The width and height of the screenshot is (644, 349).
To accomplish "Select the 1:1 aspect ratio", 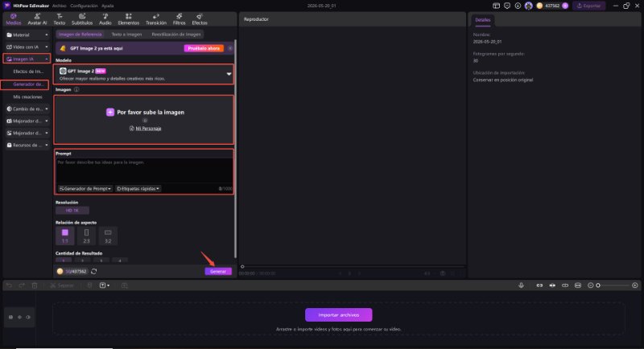I will pyautogui.click(x=65, y=236).
